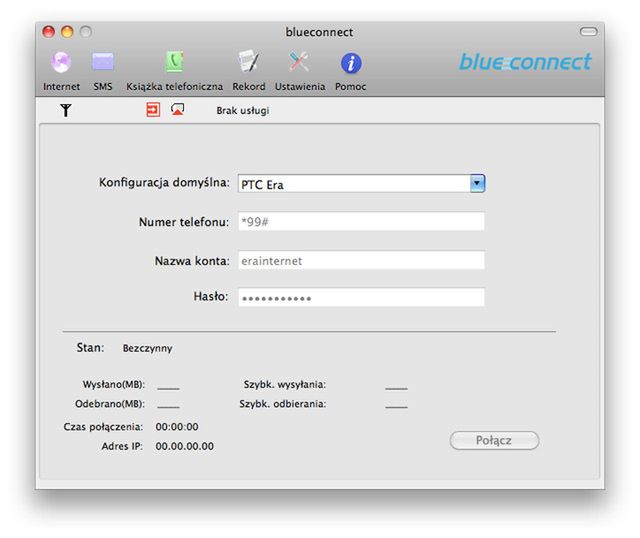Open the Książka telefoniczna phonebook icon
640x538 pixels.
[x=175, y=62]
